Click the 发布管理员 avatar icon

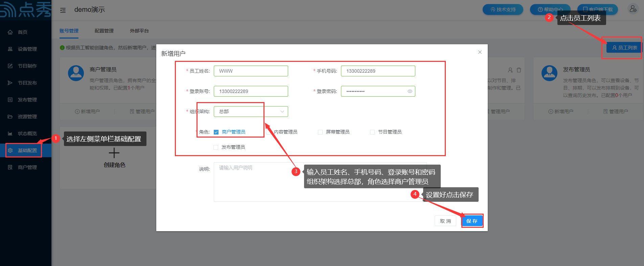point(549,73)
